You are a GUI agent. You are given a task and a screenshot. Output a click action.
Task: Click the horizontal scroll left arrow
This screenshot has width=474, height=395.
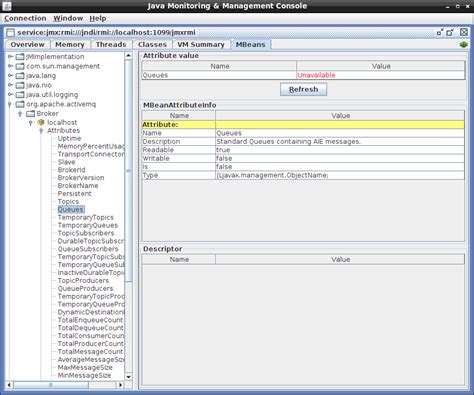point(9,385)
